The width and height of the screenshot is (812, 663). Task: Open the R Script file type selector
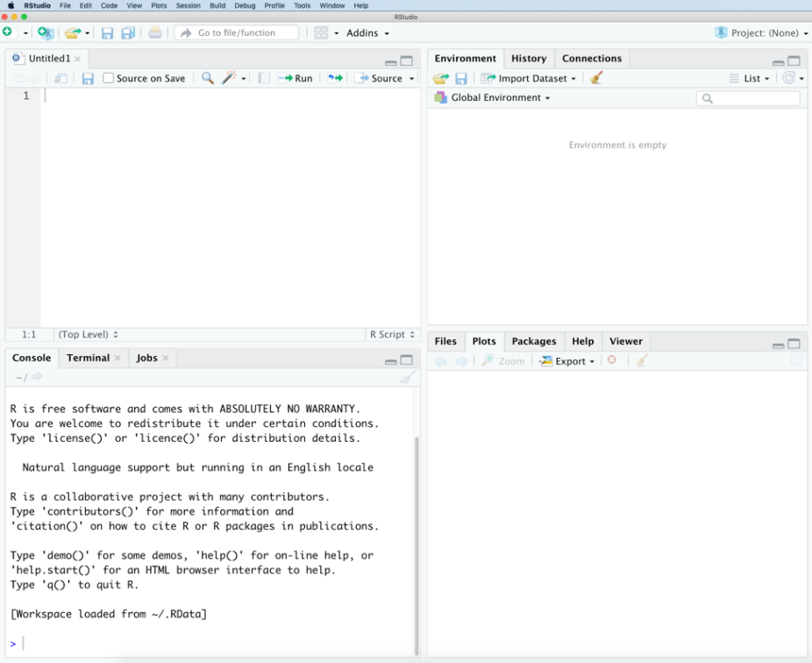(392, 335)
